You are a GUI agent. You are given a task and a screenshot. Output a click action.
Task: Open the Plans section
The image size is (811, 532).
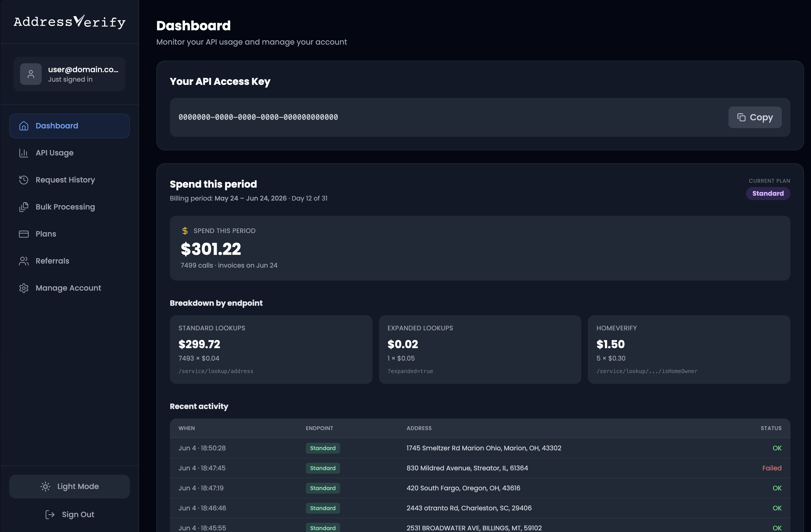click(x=70, y=234)
